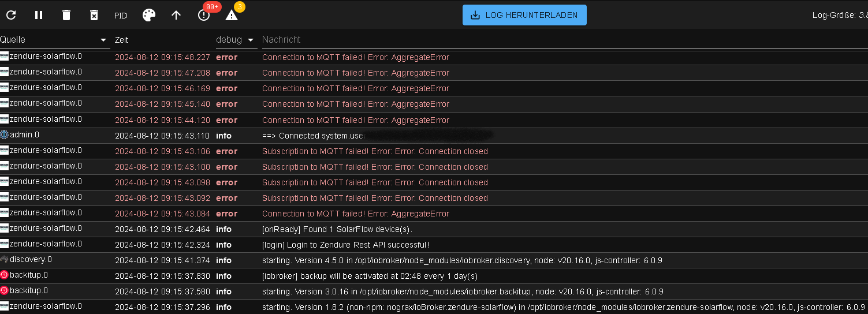Show warnings via triangle icon with badge
This screenshot has height=314, width=868.
[x=232, y=15]
